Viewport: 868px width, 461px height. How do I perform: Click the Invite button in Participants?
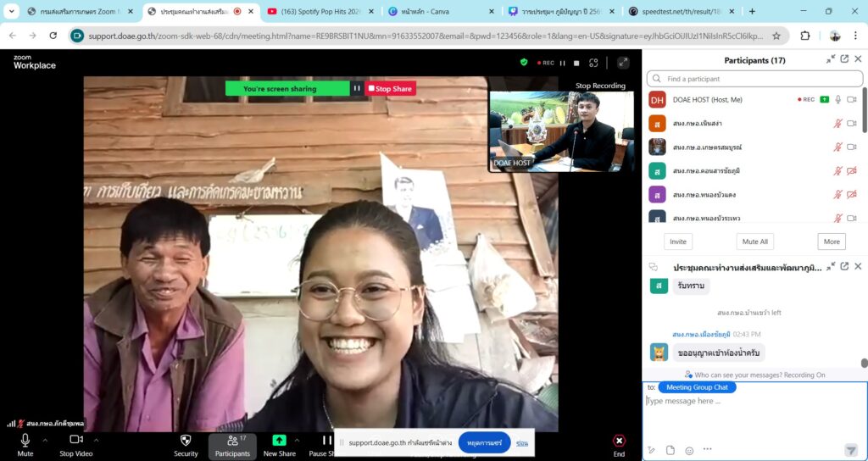(678, 242)
